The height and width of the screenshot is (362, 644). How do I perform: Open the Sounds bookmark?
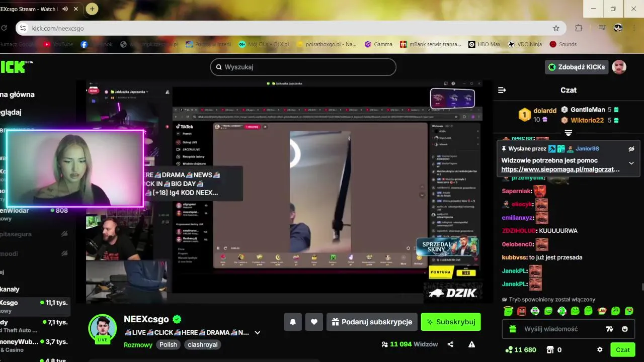[x=563, y=44]
